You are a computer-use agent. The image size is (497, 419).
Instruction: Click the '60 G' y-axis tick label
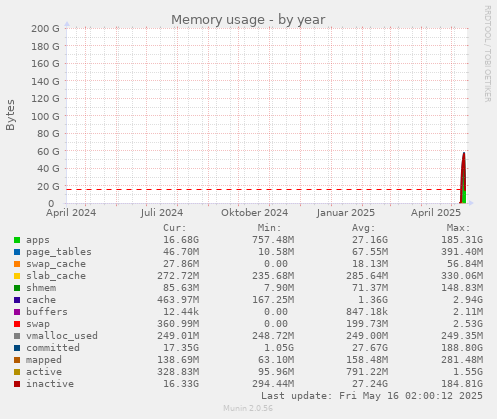click(x=48, y=151)
